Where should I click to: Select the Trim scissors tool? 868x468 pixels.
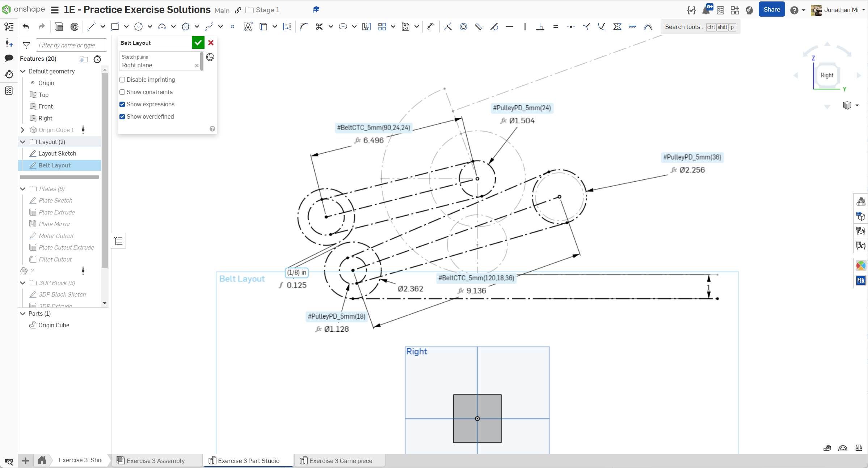point(319,27)
